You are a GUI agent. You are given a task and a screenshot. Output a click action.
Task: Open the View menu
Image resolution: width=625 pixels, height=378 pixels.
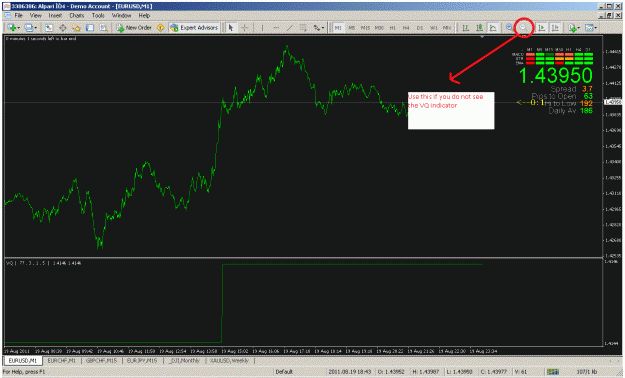[x=35, y=16]
